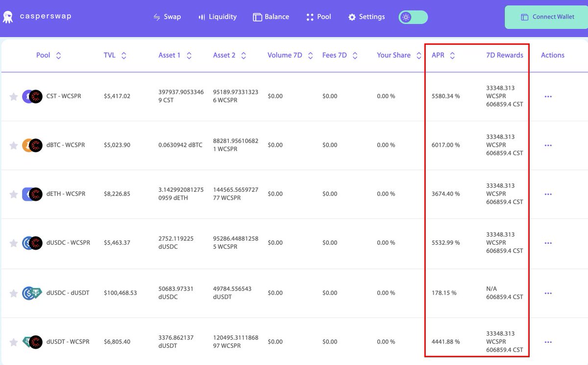This screenshot has width=588, height=365.
Task: Select the dUSDT - WCSPR pool name
Action: pos(68,341)
